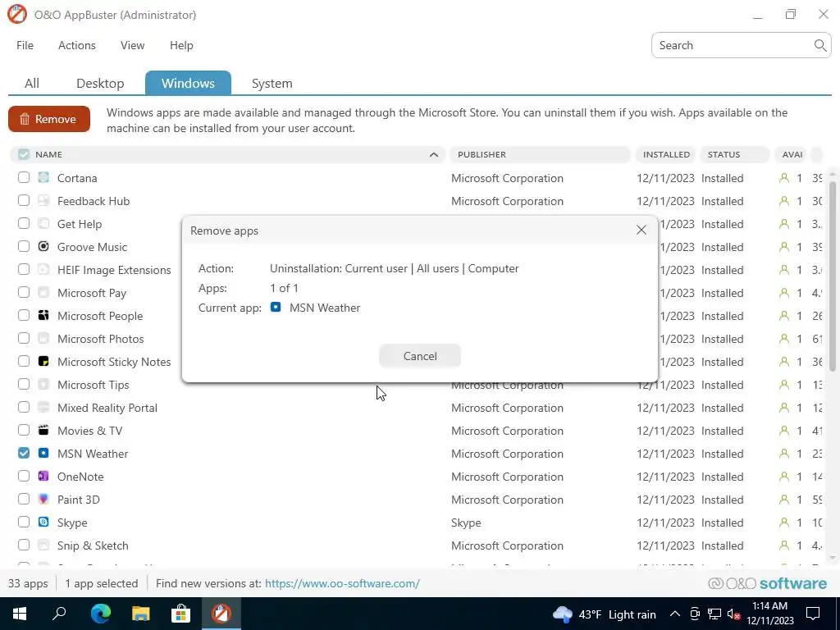Select the Mixed Reality Portal row text

pyautogui.click(x=107, y=408)
